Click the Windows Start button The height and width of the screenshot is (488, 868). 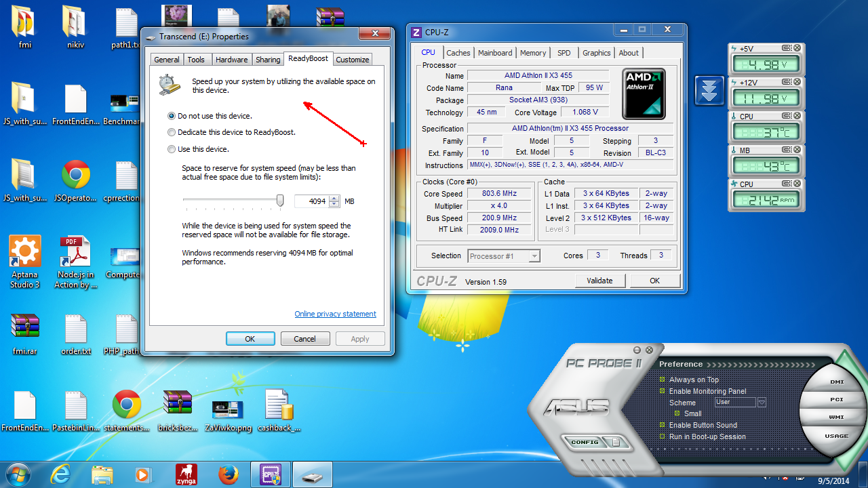pyautogui.click(x=18, y=474)
